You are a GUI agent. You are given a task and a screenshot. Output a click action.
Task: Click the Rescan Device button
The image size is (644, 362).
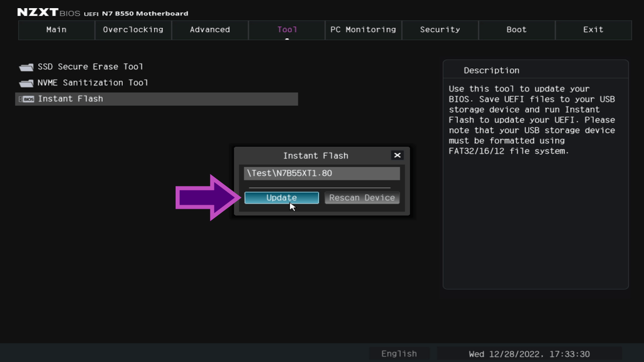[362, 198]
